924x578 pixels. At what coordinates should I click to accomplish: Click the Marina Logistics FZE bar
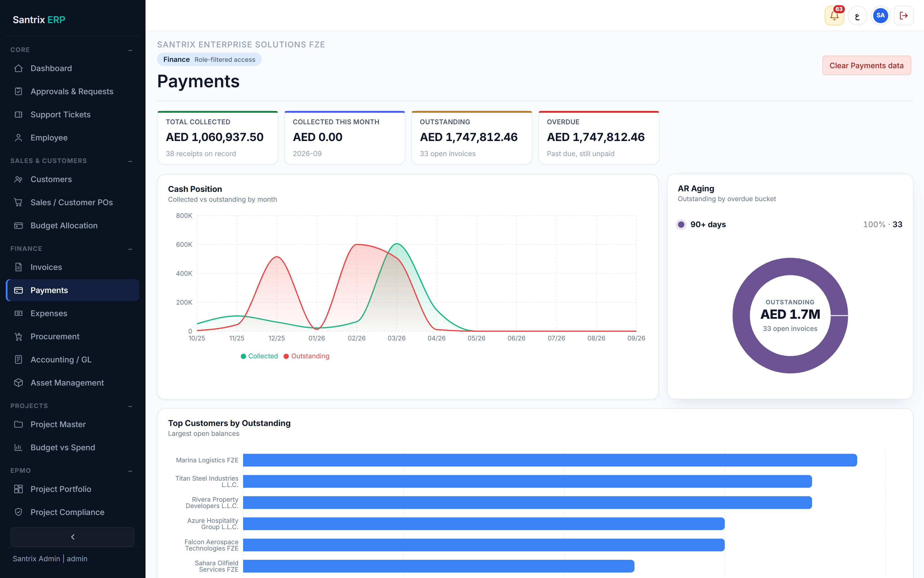click(x=550, y=460)
